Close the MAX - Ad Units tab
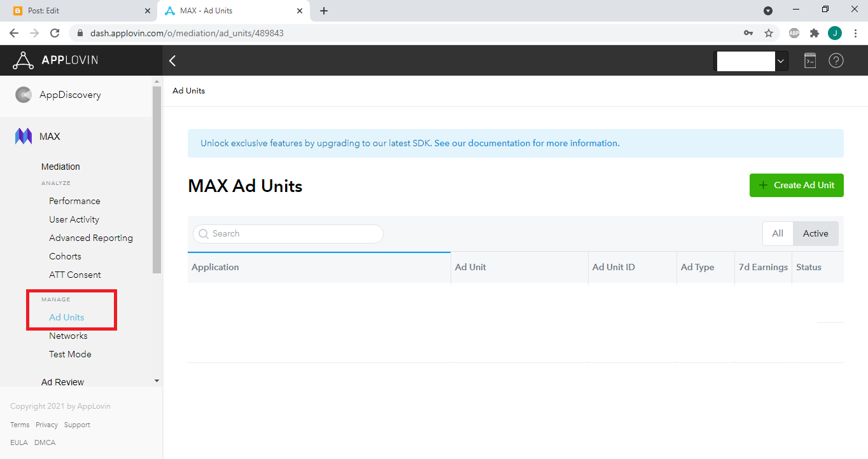This screenshot has width=868, height=459. tap(300, 11)
